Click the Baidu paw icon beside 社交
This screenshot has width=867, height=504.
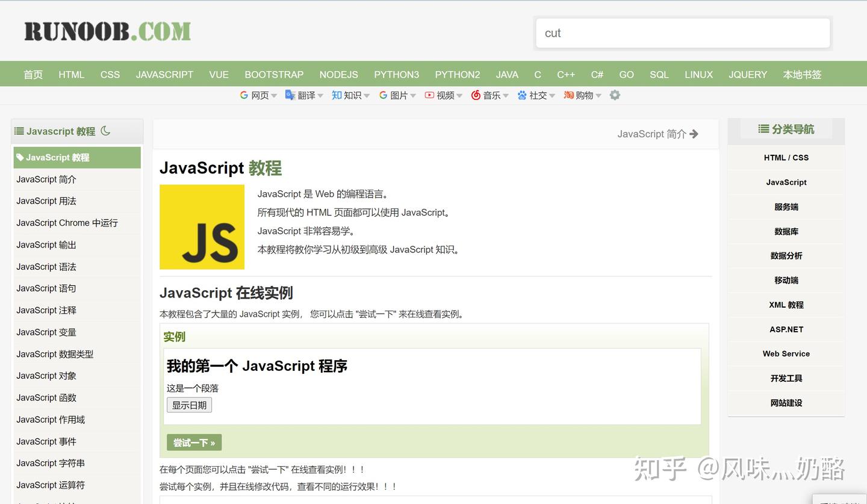[522, 95]
